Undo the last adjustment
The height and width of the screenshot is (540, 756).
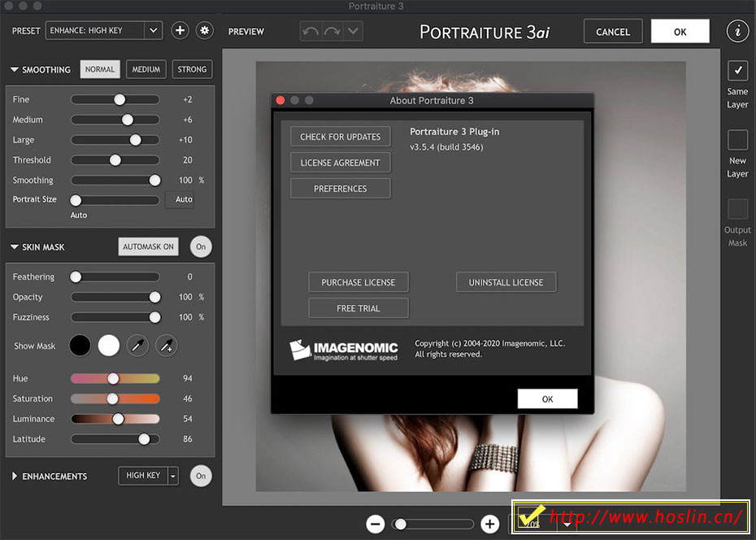click(x=311, y=32)
